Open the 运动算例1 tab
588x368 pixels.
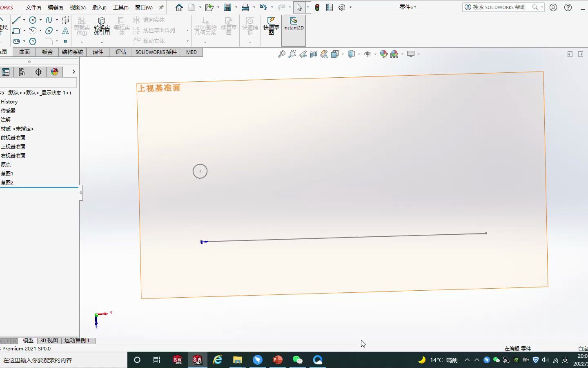point(77,341)
